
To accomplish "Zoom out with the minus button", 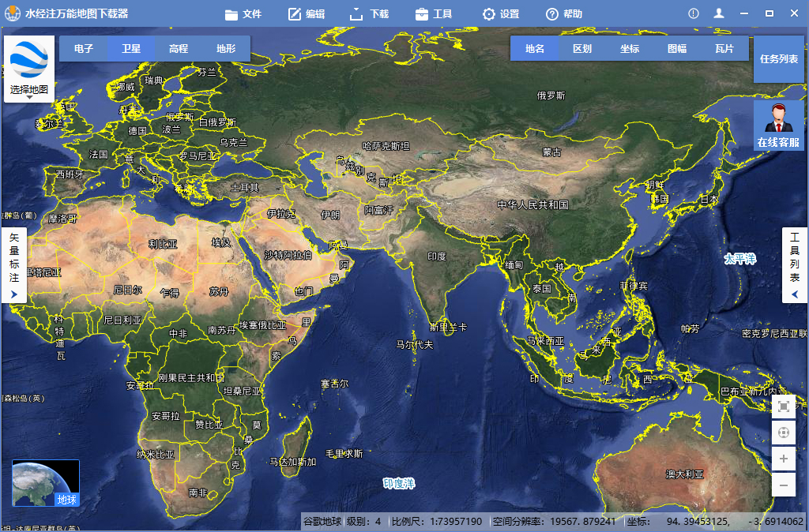I will 783,485.
